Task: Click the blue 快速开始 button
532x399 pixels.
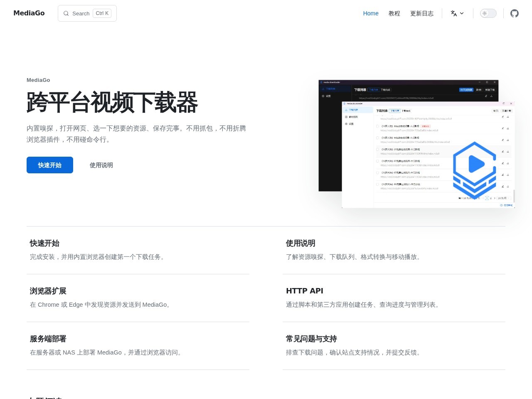Action: pos(50,165)
